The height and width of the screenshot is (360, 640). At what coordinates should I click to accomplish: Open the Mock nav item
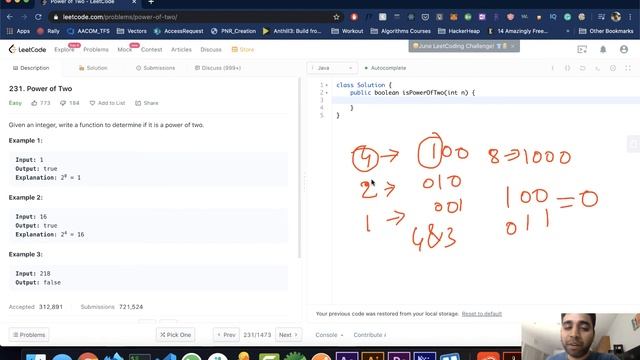pyautogui.click(x=124, y=49)
